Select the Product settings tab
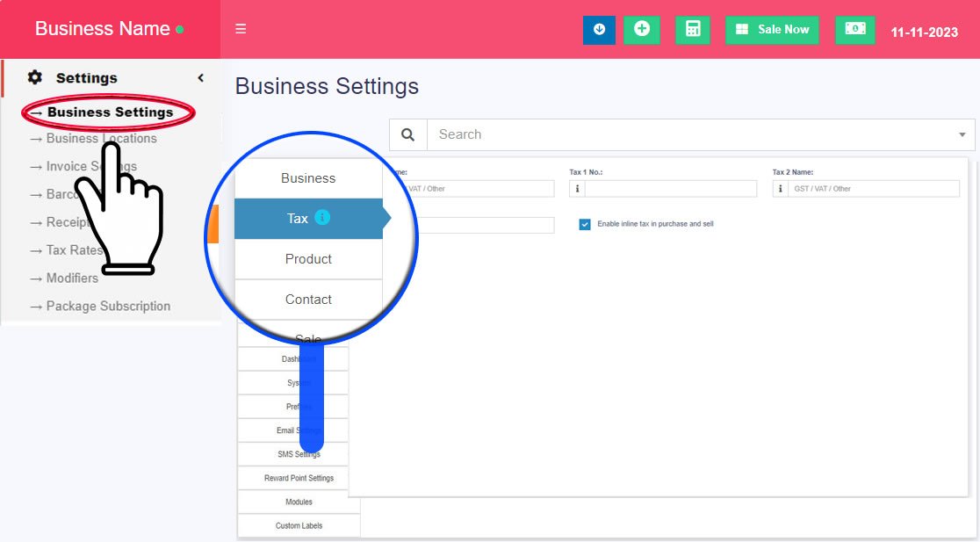980x542 pixels. pos(308,259)
